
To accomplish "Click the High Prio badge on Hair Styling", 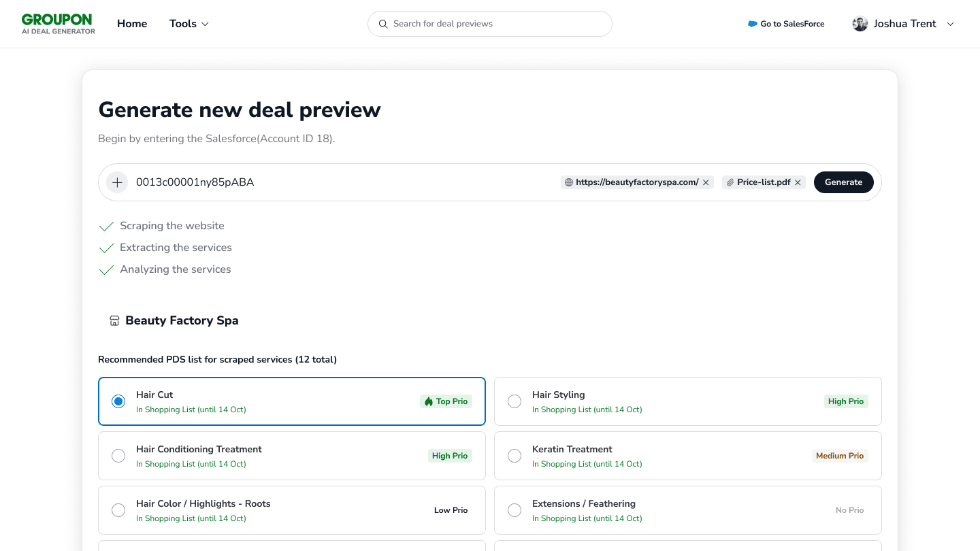I will (x=846, y=401).
